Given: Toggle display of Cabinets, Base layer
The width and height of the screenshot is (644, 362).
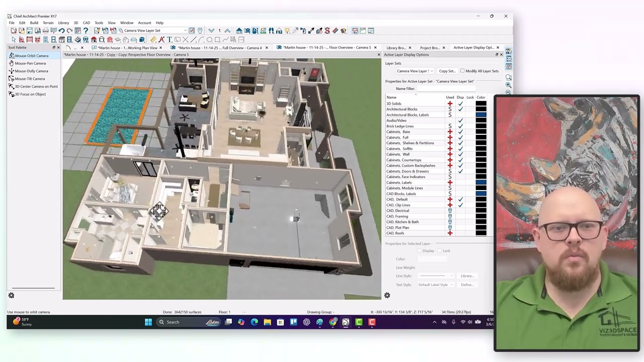Looking at the screenshot, I should pyautogui.click(x=460, y=132).
